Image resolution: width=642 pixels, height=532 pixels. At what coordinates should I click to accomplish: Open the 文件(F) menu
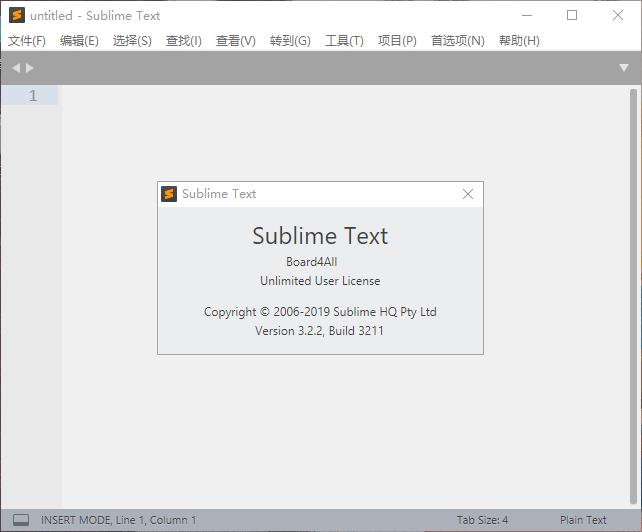(27, 41)
